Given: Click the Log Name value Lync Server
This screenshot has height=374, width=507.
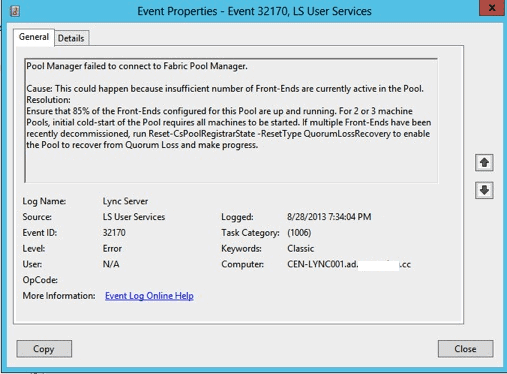Looking at the screenshot, I should click(125, 201).
